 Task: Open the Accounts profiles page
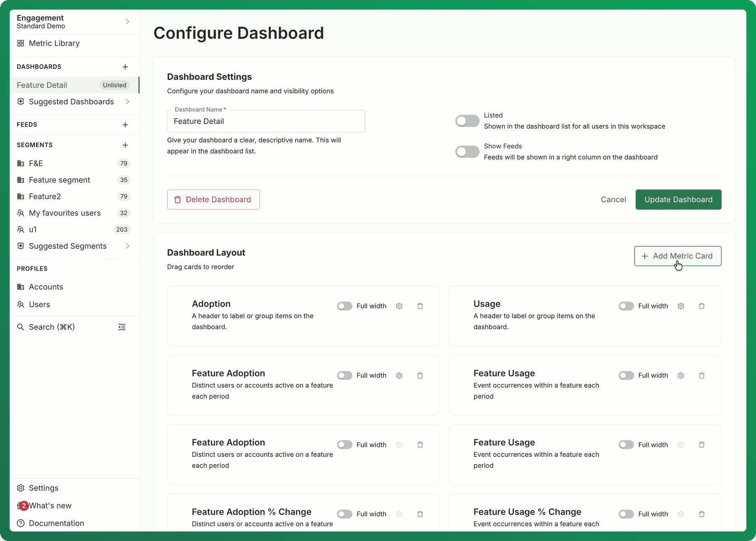(74, 287)
